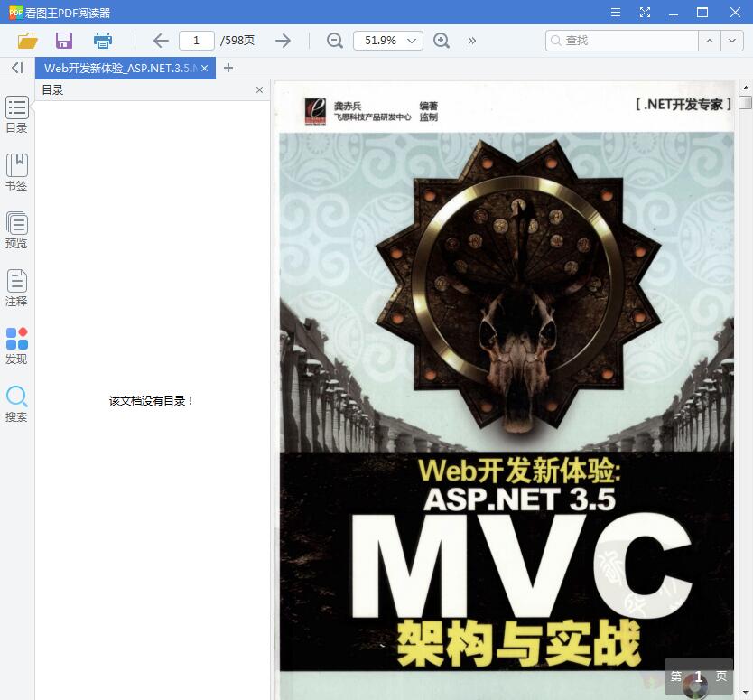
Task: Open a file with the folder icon
Action: [27, 41]
